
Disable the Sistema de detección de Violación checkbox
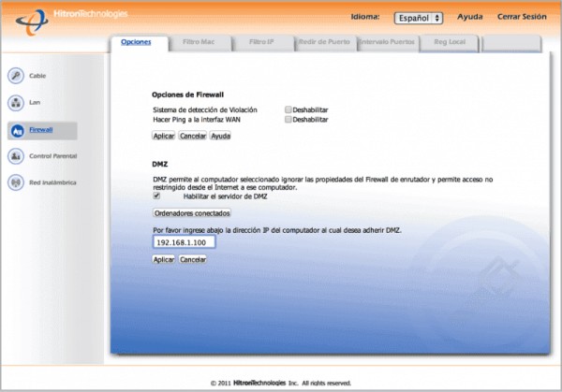click(288, 109)
